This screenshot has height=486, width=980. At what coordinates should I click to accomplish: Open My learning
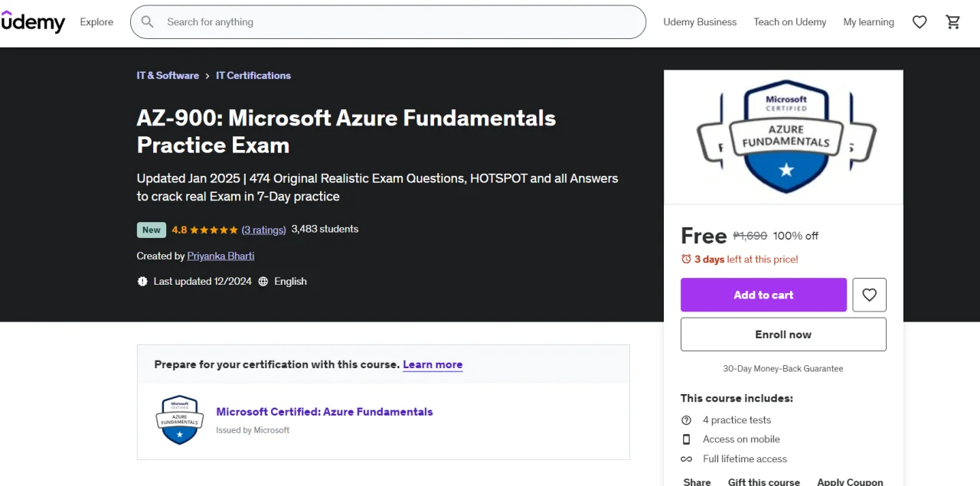(x=869, y=22)
